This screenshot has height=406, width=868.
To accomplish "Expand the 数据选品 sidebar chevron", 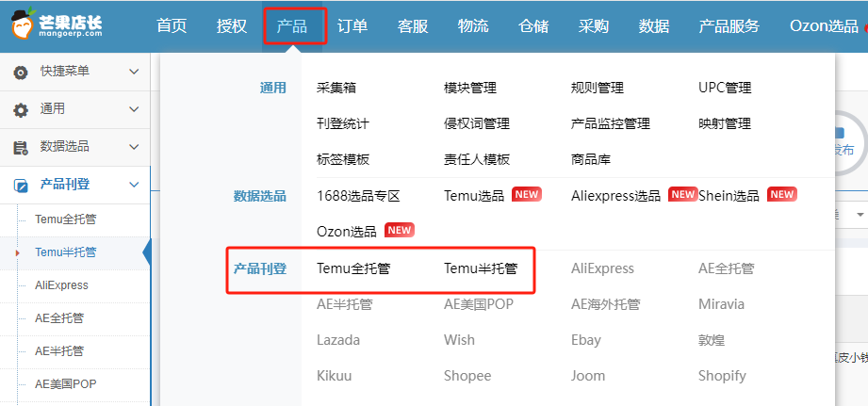I will (134, 147).
